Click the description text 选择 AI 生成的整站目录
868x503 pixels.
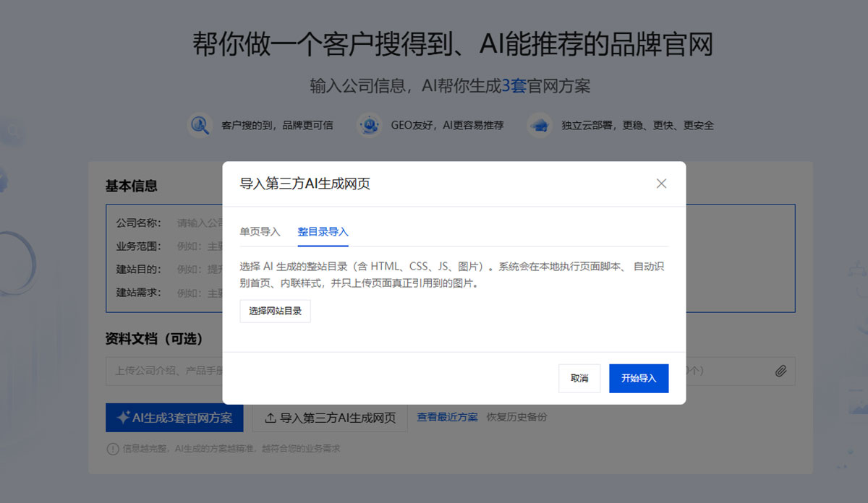(x=452, y=275)
